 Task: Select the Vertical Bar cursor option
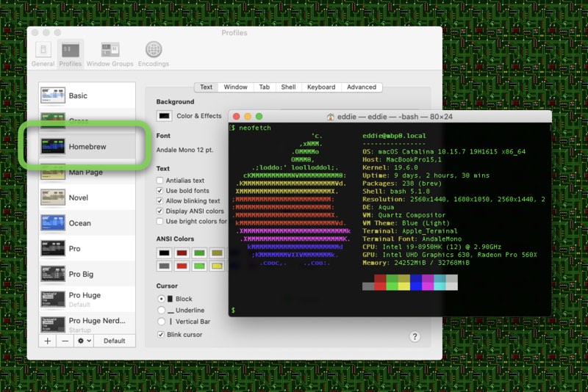pos(161,322)
